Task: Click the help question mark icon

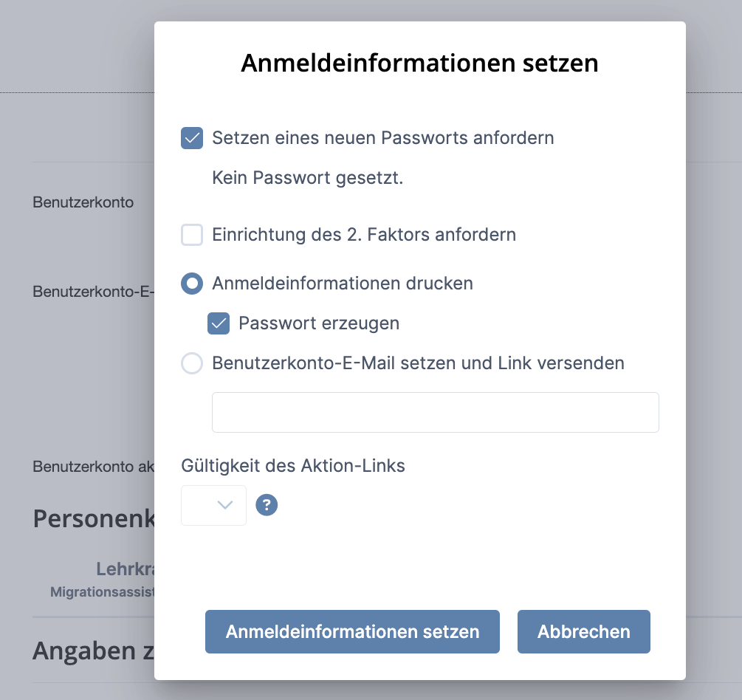Action: [267, 505]
